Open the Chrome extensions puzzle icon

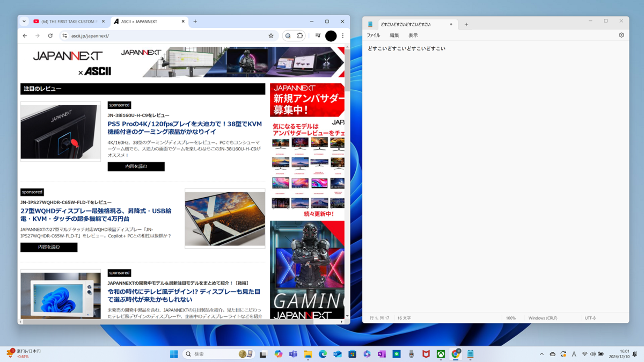(x=301, y=35)
